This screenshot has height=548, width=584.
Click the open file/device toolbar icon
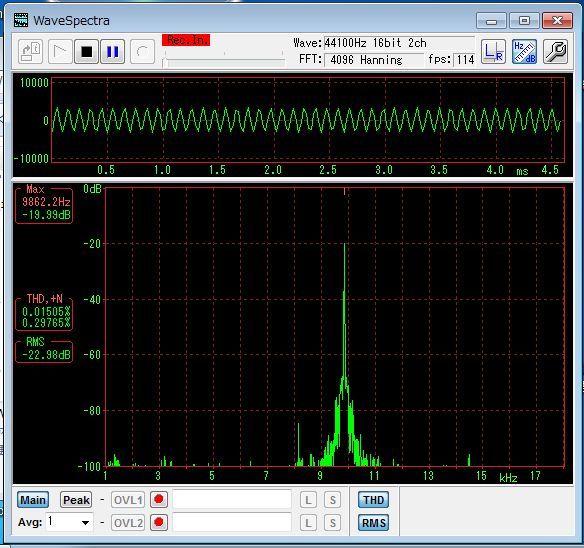coord(31,51)
